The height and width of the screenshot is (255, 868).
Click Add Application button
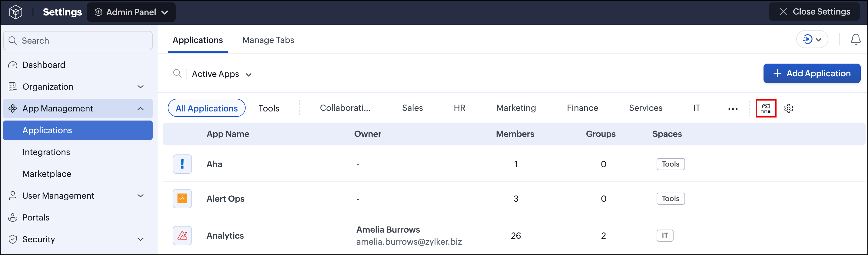[812, 73]
